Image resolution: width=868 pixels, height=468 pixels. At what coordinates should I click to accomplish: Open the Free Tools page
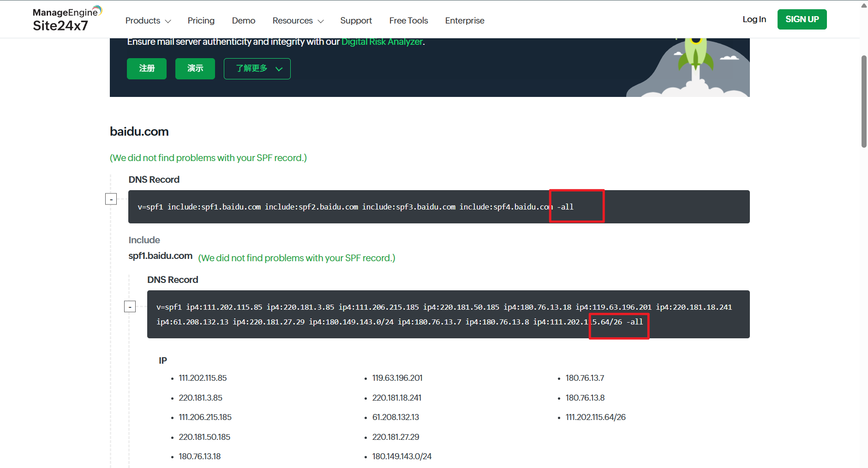408,21
